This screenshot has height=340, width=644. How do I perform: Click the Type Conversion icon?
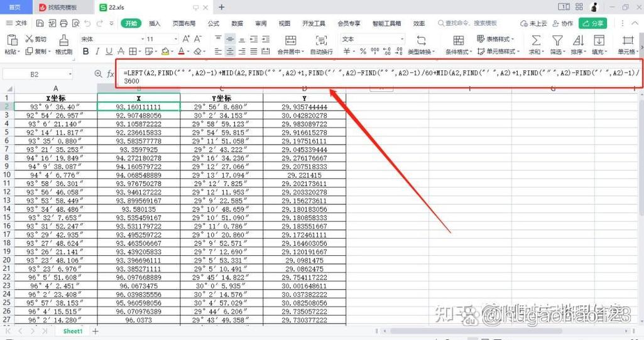[x=421, y=40]
